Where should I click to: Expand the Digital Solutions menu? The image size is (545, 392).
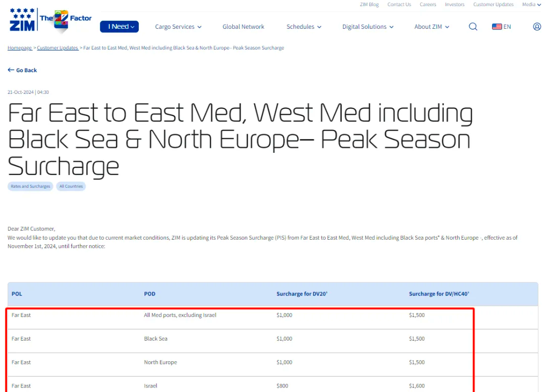368,27
